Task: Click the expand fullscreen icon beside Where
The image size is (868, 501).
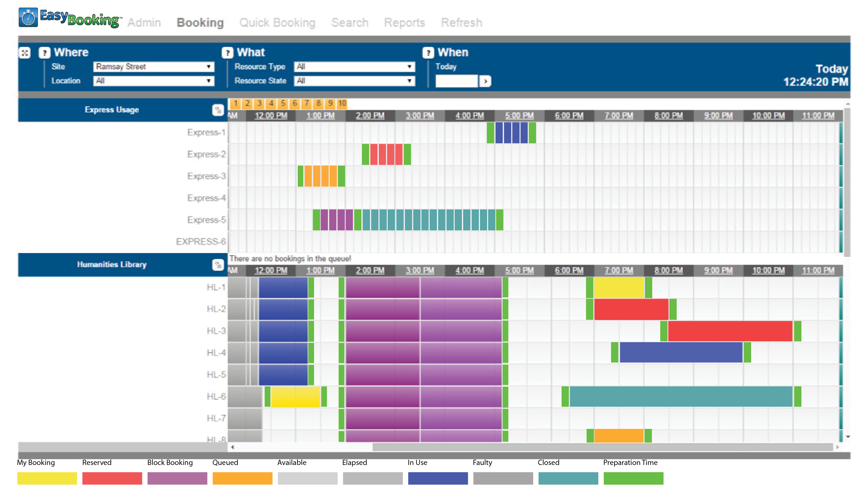Action: [x=25, y=53]
